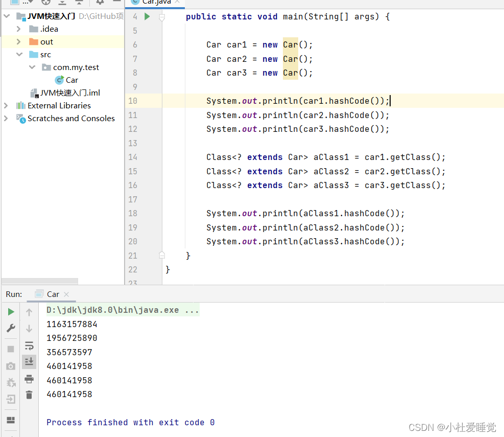Open the Car class in project tree

click(71, 80)
